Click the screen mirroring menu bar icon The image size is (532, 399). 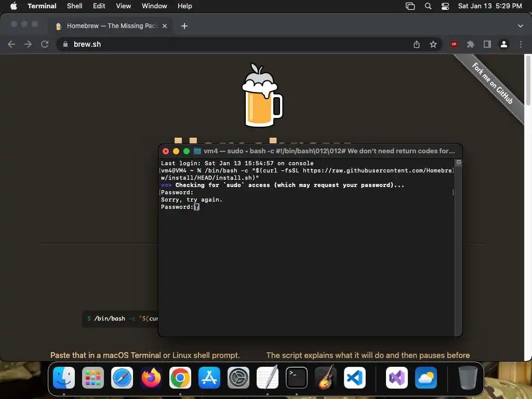click(410, 6)
